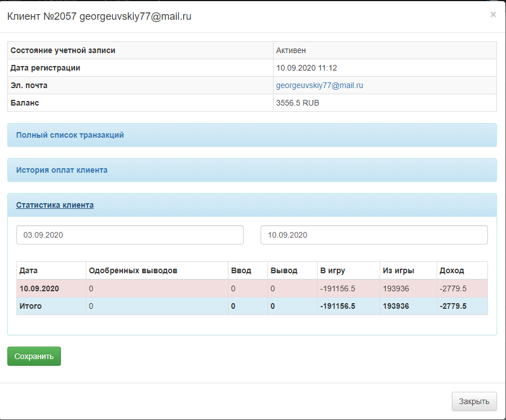
Task: Select the 10.09.2020 statistics row date cell
Action: [39, 288]
